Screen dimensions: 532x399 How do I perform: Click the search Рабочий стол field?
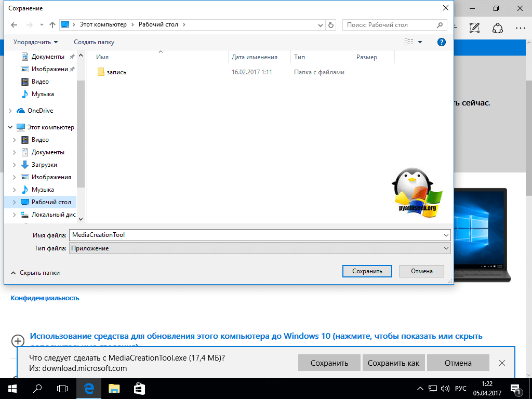[390, 25]
